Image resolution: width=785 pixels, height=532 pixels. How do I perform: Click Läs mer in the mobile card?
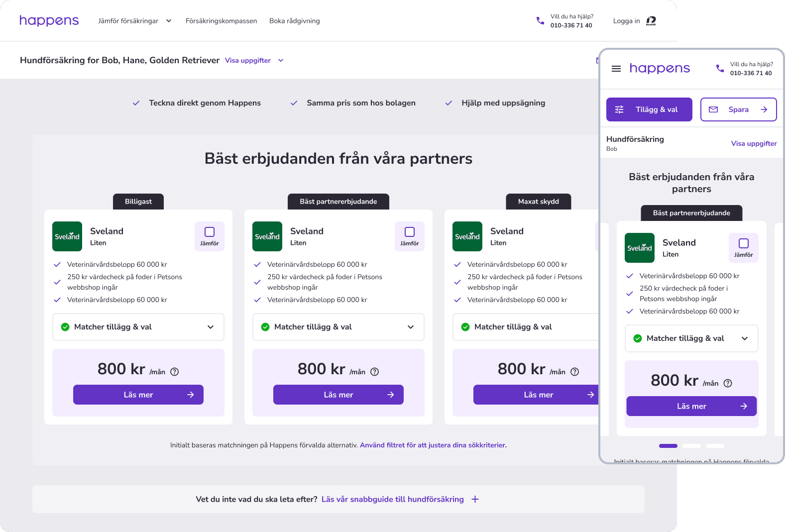click(x=691, y=406)
